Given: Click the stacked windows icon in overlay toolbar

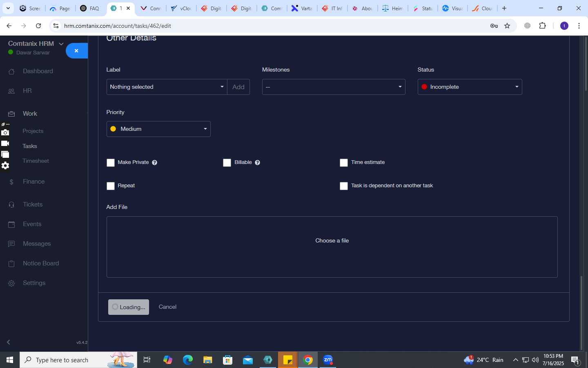Looking at the screenshot, I should (5, 155).
